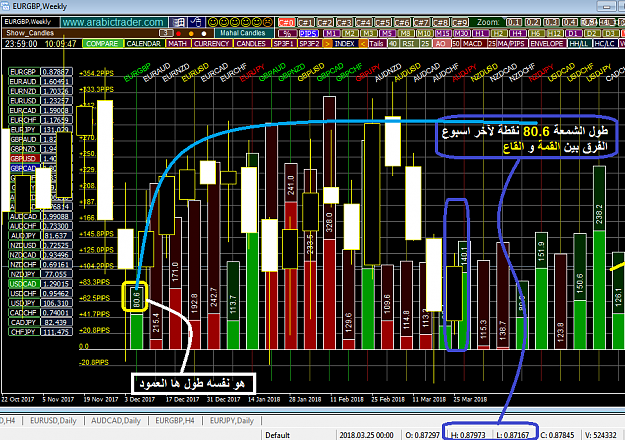The width and height of the screenshot is (625, 440).
Task: Click the Mahal Candles button
Action: pyautogui.click(x=243, y=33)
